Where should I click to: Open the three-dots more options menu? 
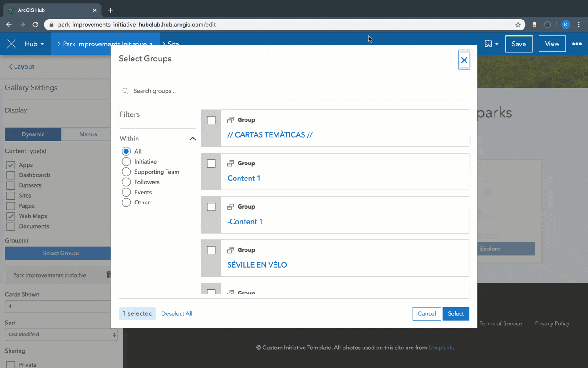576,44
